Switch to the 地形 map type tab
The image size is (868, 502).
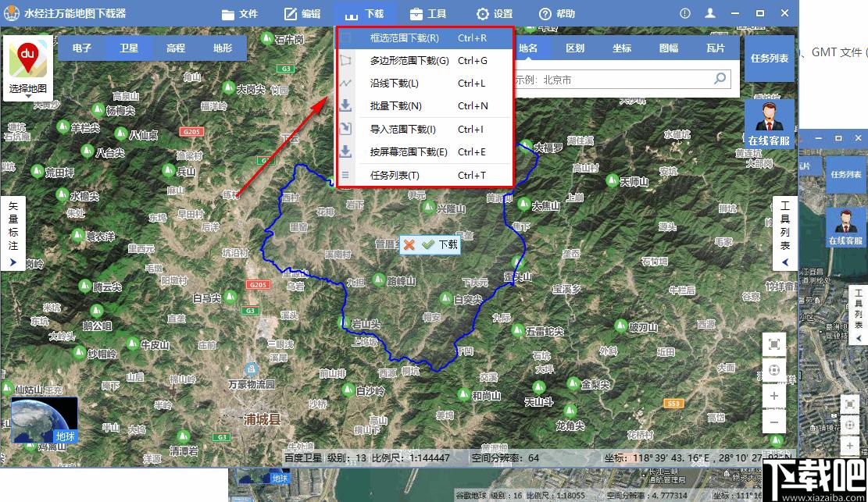click(x=223, y=48)
